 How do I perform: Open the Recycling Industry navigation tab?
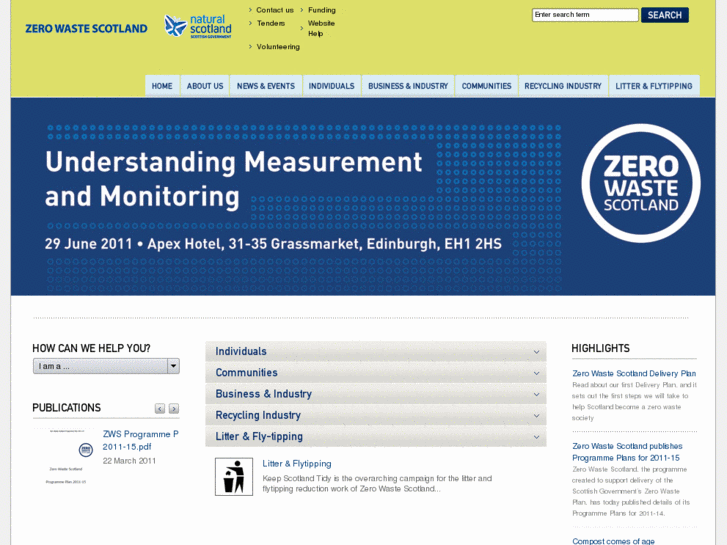click(x=563, y=86)
